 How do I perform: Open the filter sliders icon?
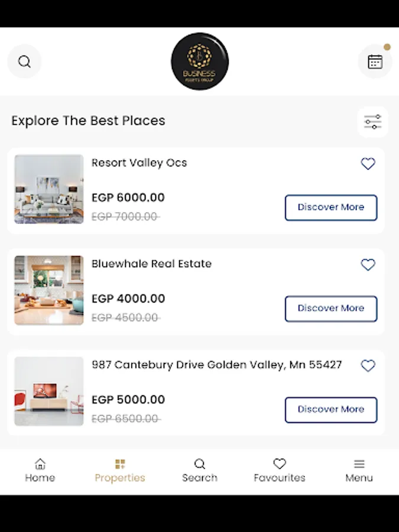pyautogui.click(x=372, y=122)
